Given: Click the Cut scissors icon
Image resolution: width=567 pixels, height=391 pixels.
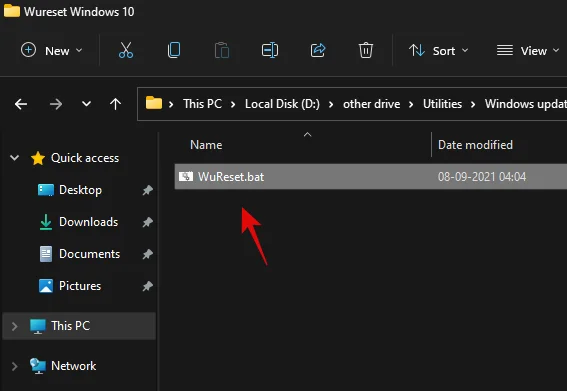Looking at the screenshot, I should pos(126,50).
